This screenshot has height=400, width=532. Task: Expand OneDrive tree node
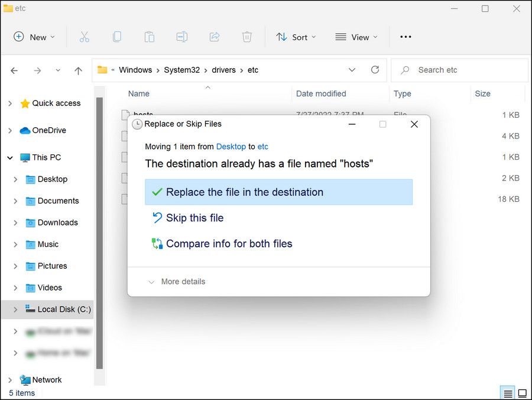pyautogui.click(x=10, y=130)
